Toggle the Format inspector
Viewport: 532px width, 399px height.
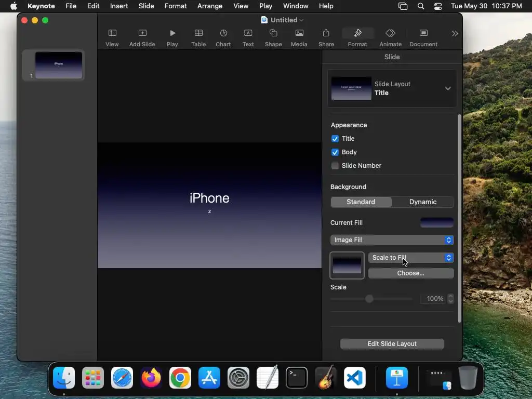pos(357,37)
